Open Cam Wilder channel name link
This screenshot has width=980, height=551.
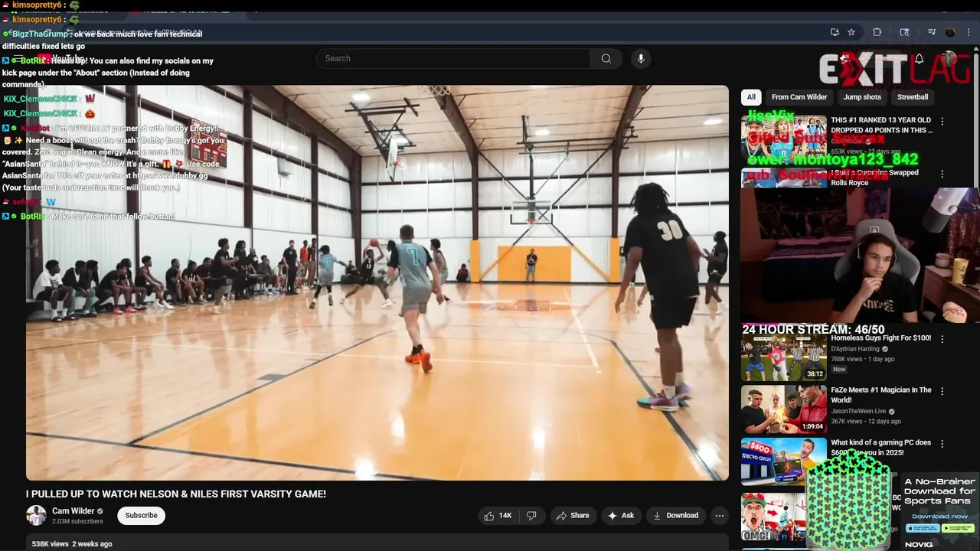tap(73, 511)
